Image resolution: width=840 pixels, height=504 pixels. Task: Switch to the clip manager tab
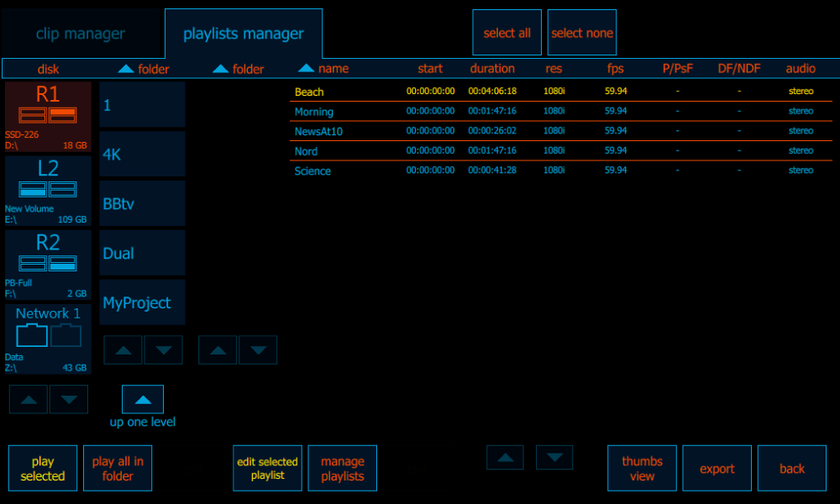(x=81, y=34)
